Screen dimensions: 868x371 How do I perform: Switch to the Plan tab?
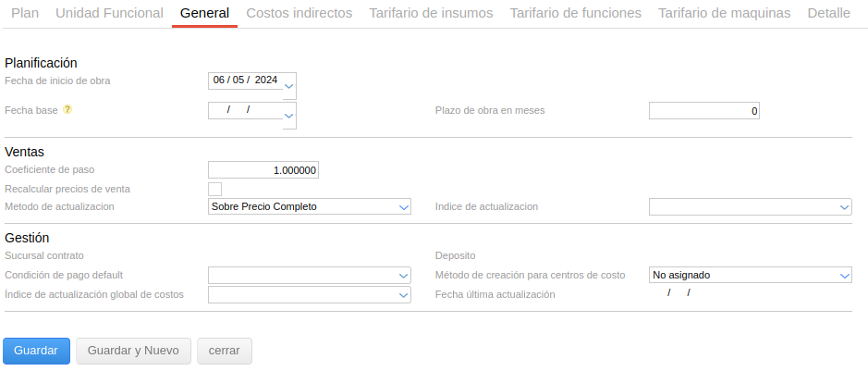[x=24, y=14]
